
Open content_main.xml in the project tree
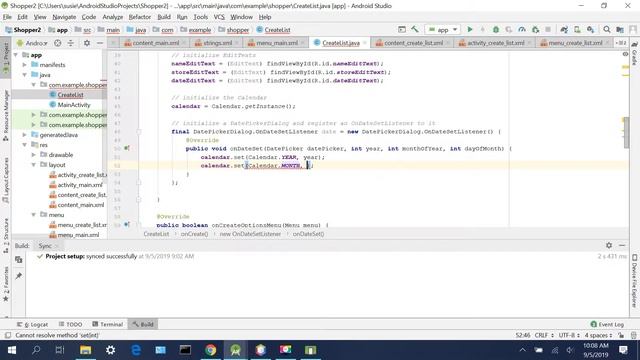(x=81, y=205)
